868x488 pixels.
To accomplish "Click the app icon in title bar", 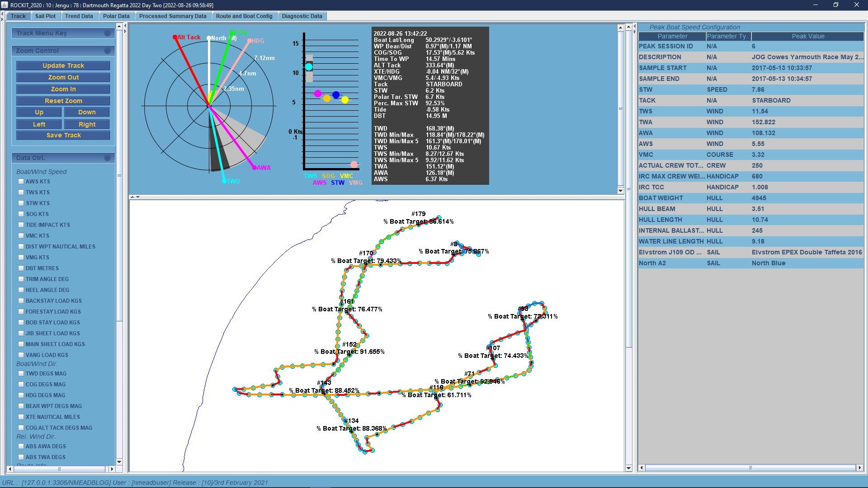I will coord(5,5).
